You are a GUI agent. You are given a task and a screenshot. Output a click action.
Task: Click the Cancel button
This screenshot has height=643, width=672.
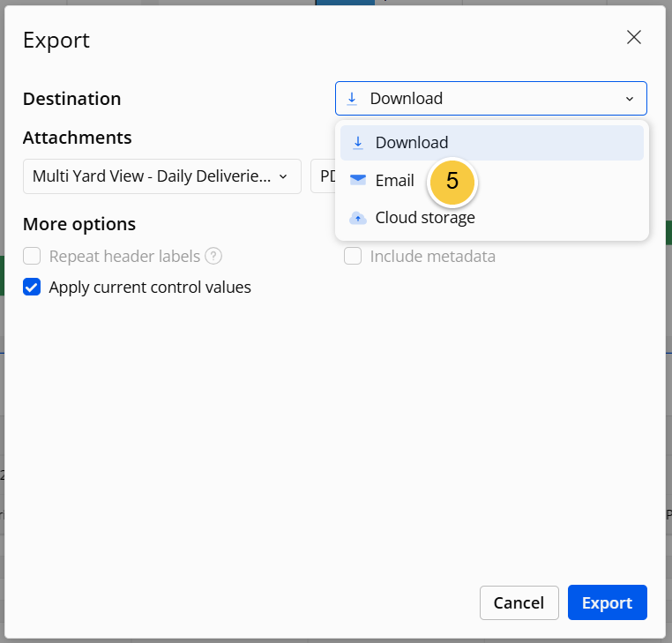tap(519, 602)
